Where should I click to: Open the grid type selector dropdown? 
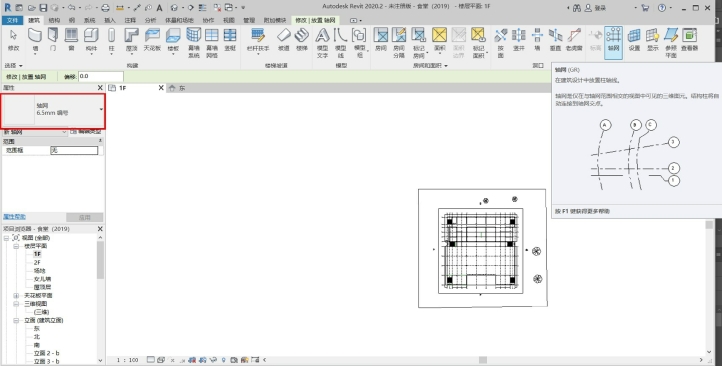pos(101,110)
